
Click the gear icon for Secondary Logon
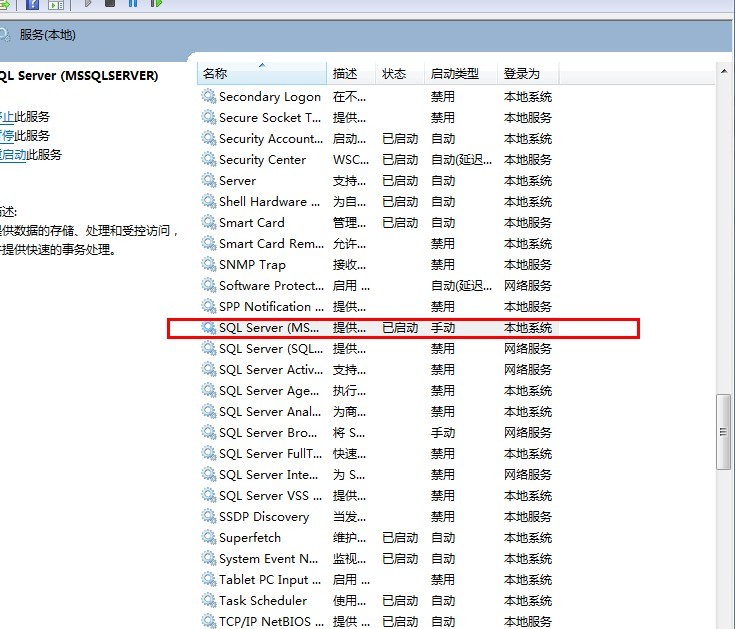[x=209, y=97]
